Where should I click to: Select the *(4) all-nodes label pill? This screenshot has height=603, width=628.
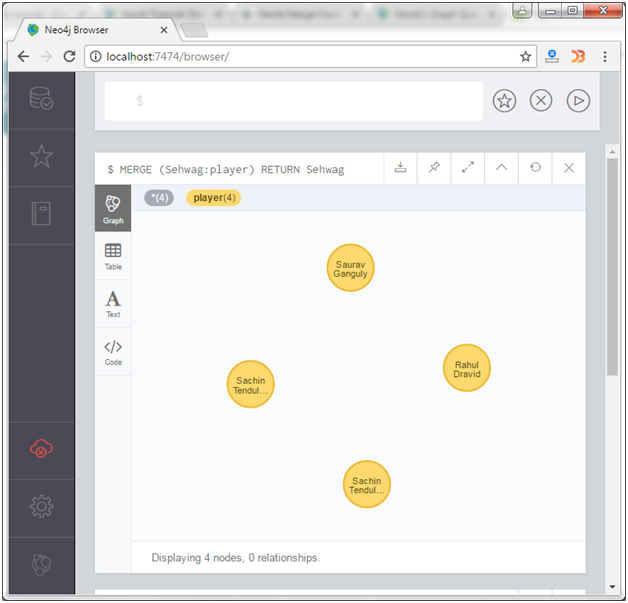159,198
